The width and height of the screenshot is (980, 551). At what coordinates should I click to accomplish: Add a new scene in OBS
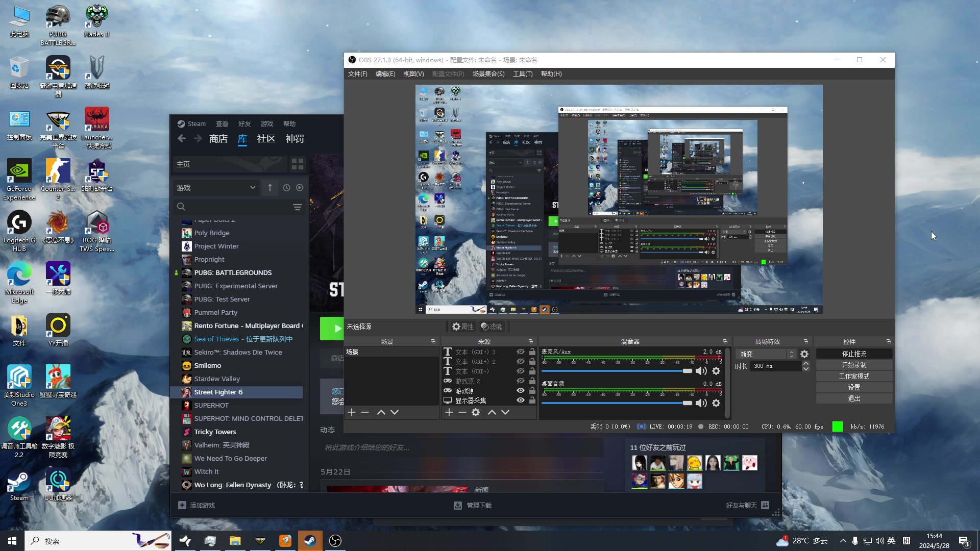coord(352,412)
